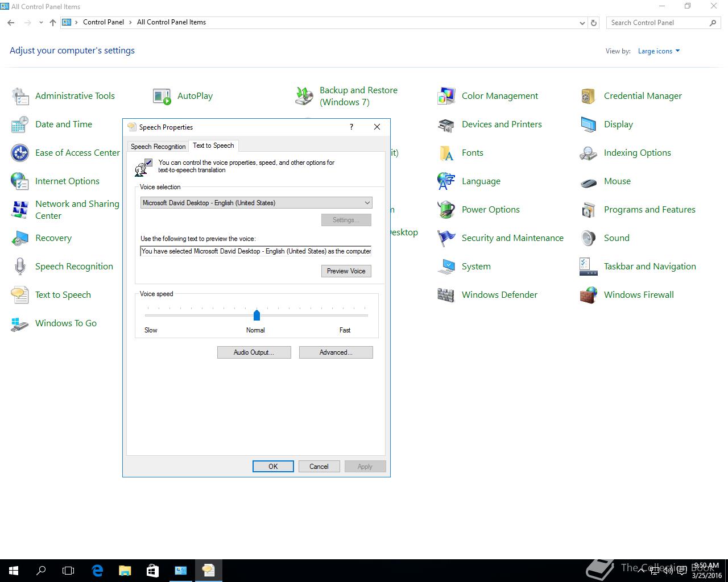Click the help question mark in Speech Properties
Image resolution: width=728 pixels, height=582 pixels.
[x=351, y=127]
